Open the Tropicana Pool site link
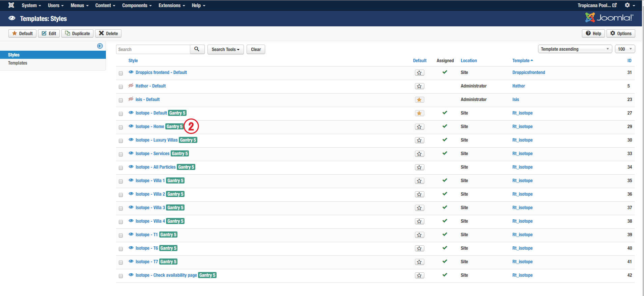This screenshot has width=644, height=296. 597,5
